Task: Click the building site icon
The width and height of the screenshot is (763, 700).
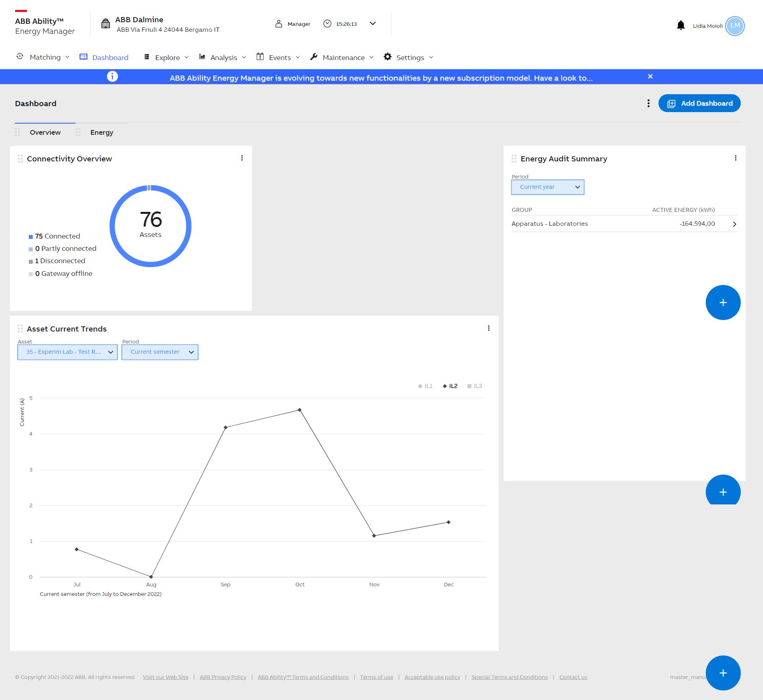Action: (x=105, y=24)
